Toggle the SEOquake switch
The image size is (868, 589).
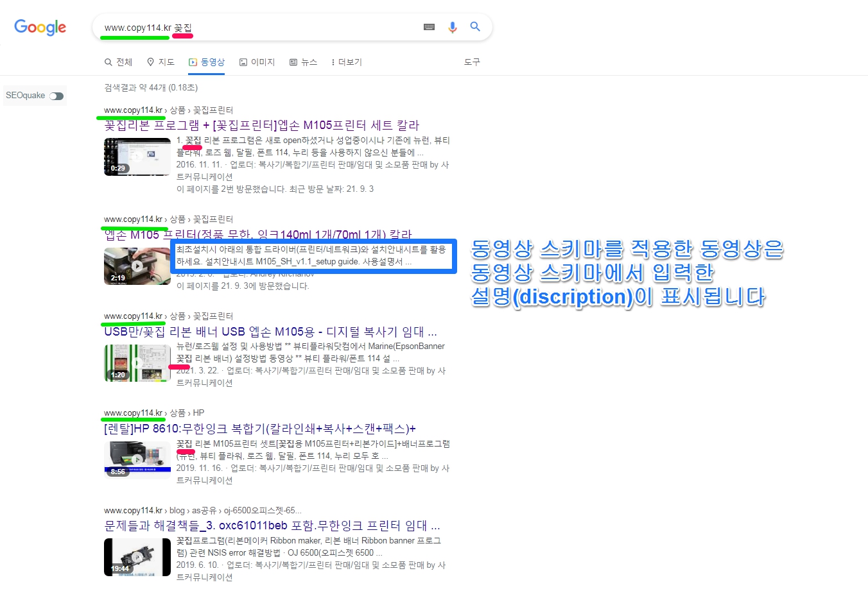pos(56,96)
